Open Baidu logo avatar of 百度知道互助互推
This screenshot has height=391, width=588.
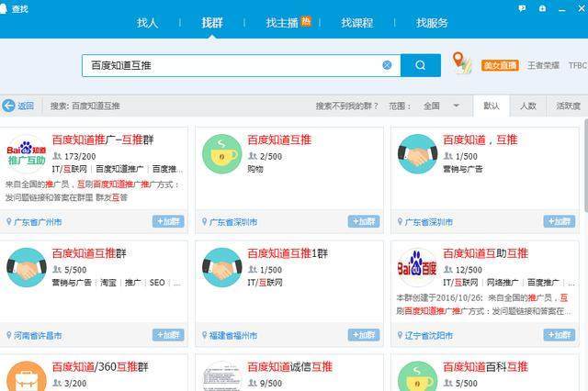pos(418,267)
